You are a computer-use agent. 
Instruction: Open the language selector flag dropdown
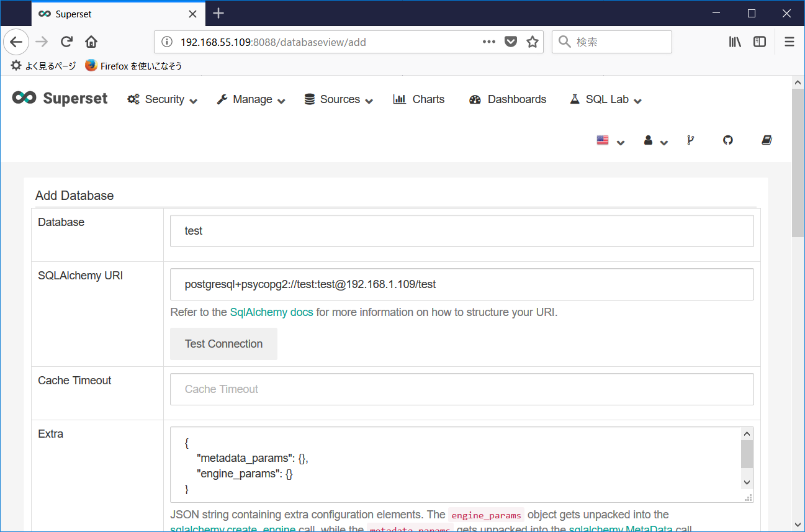(x=603, y=140)
